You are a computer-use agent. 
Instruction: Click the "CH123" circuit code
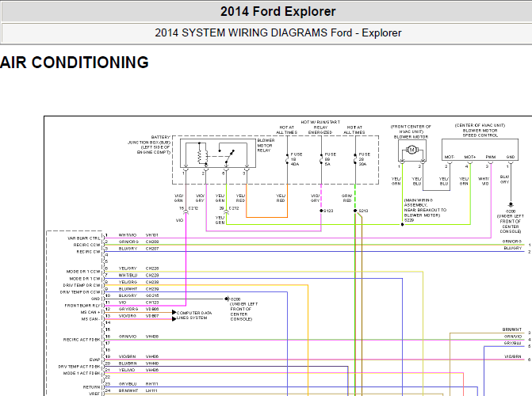[x=152, y=302]
